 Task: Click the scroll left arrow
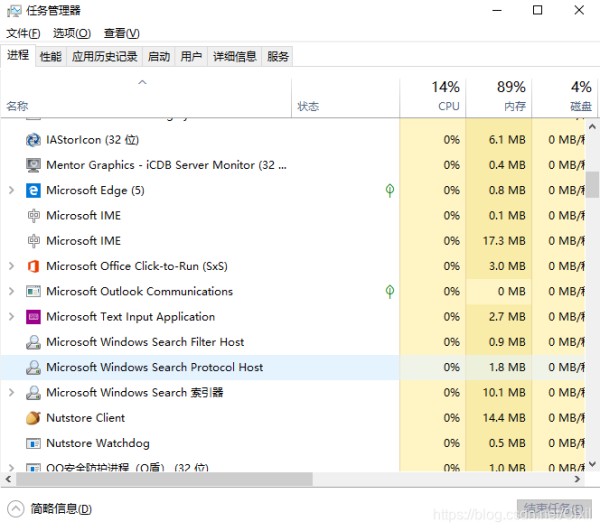8,479
